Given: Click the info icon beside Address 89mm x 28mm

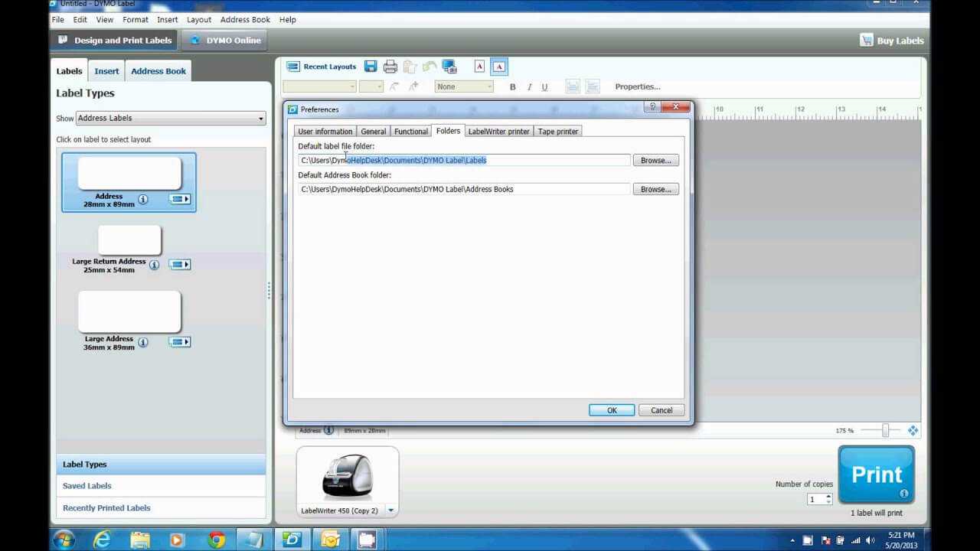Looking at the screenshot, I should [328, 430].
